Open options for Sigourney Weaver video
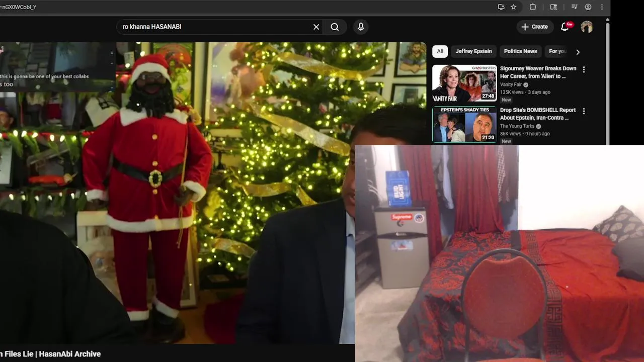Viewport: 644px width, 362px height. click(x=584, y=69)
